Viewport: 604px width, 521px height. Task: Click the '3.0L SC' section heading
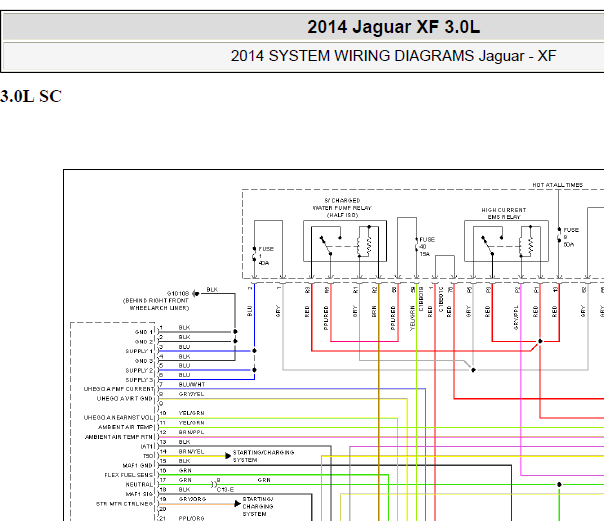(x=31, y=96)
